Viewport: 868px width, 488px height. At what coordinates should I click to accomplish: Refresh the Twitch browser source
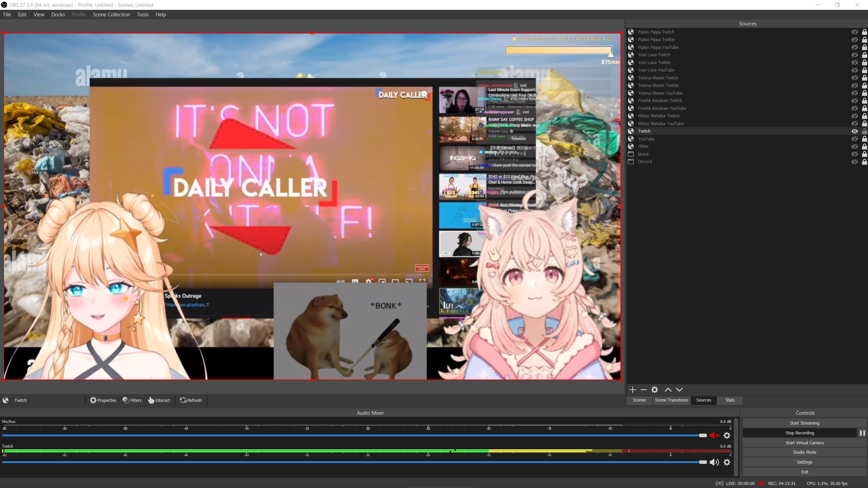[x=191, y=401]
